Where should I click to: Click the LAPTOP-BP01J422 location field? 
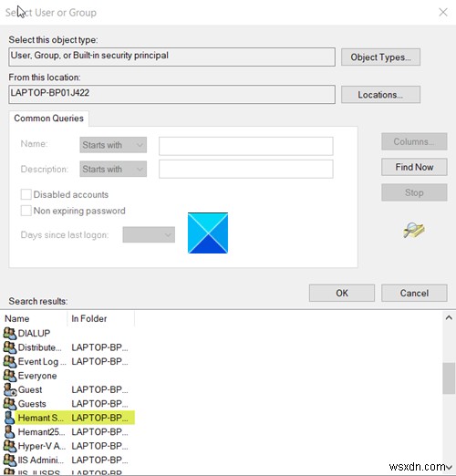click(172, 95)
